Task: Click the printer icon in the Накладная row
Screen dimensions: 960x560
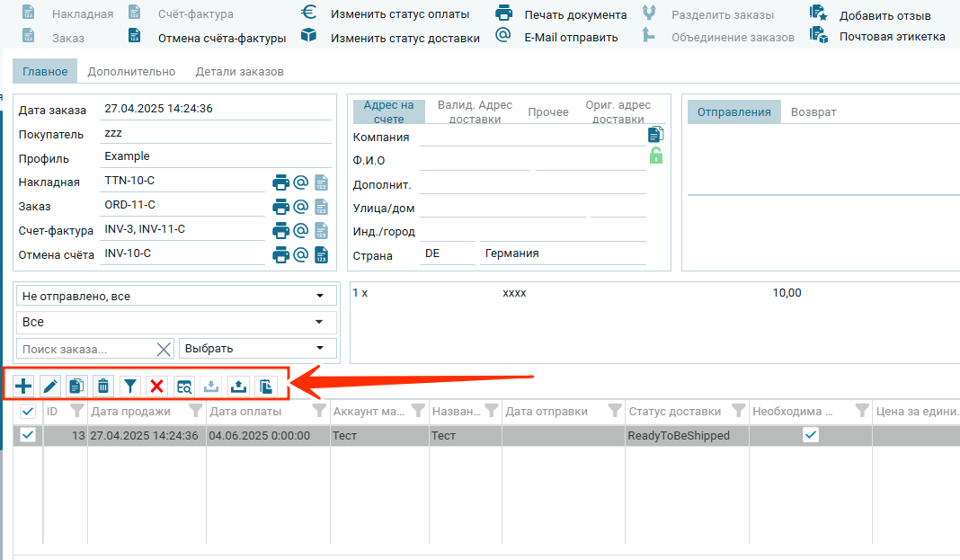Action: 281,182
